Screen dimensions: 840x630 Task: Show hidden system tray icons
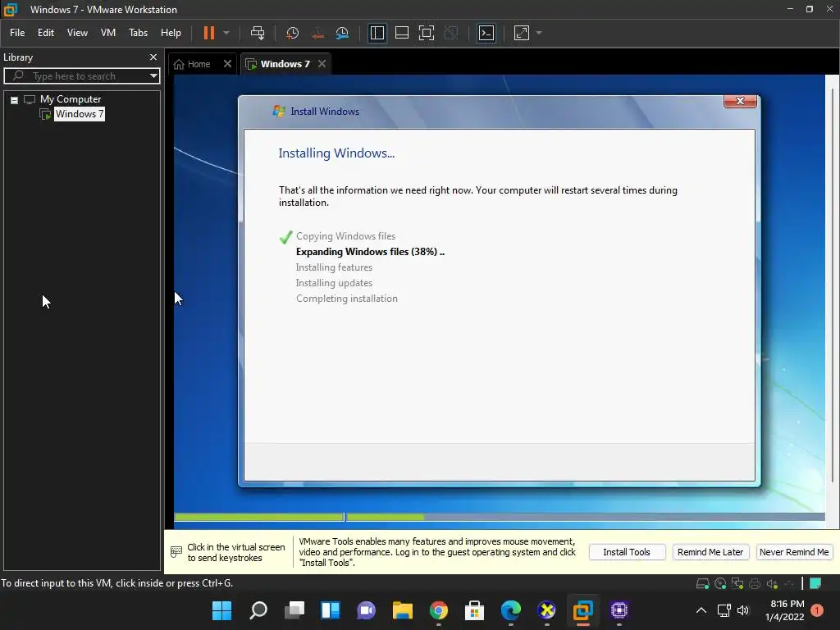click(x=701, y=610)
